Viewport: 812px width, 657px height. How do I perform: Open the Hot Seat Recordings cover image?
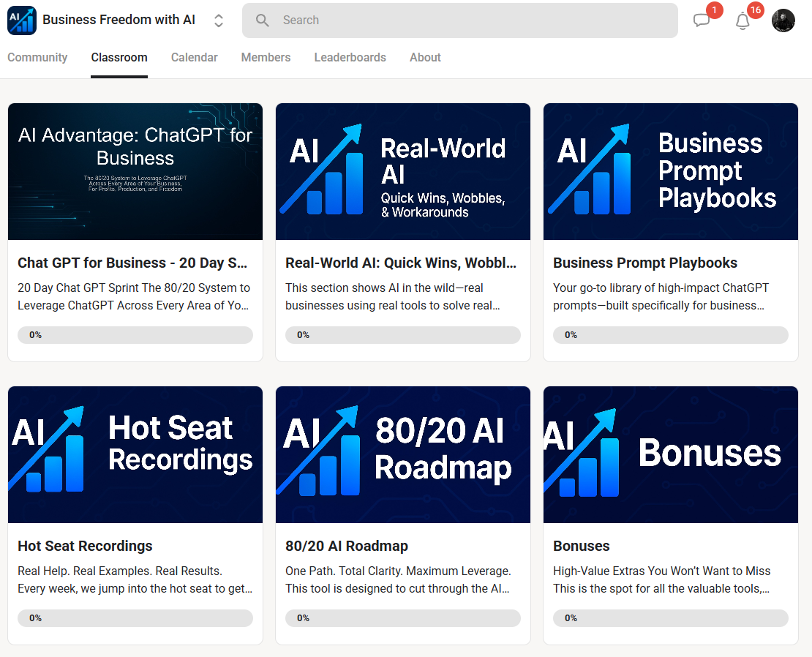coord(135,454)
